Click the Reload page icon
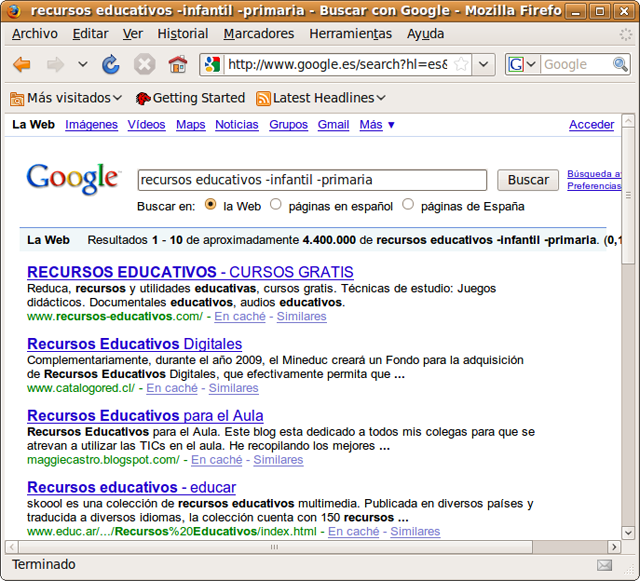This screenshot has width=640, height=581. coord(111,65)
